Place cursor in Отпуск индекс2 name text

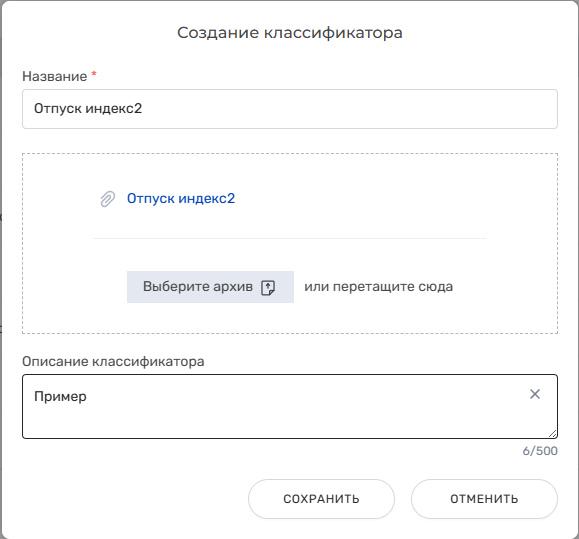click(88, 109)
